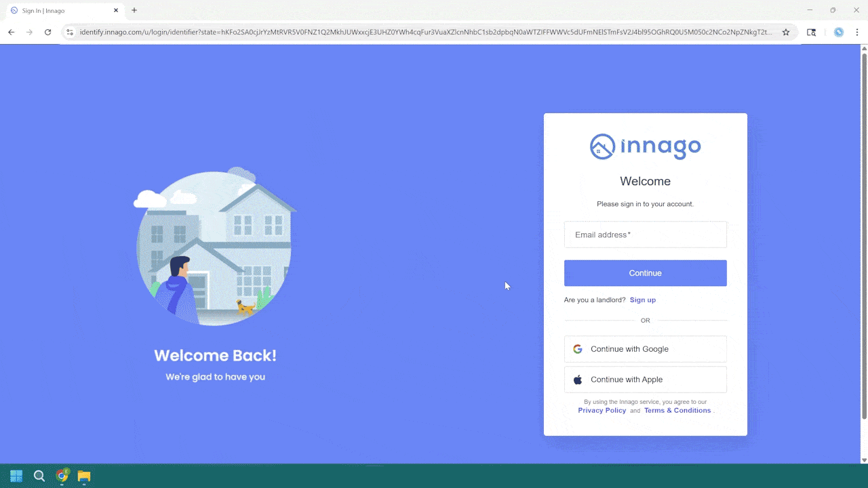The height and width of the screenshot is (488, 868).
Task: Bookmark this page with star icon
Action: click(x=786, y=32)
